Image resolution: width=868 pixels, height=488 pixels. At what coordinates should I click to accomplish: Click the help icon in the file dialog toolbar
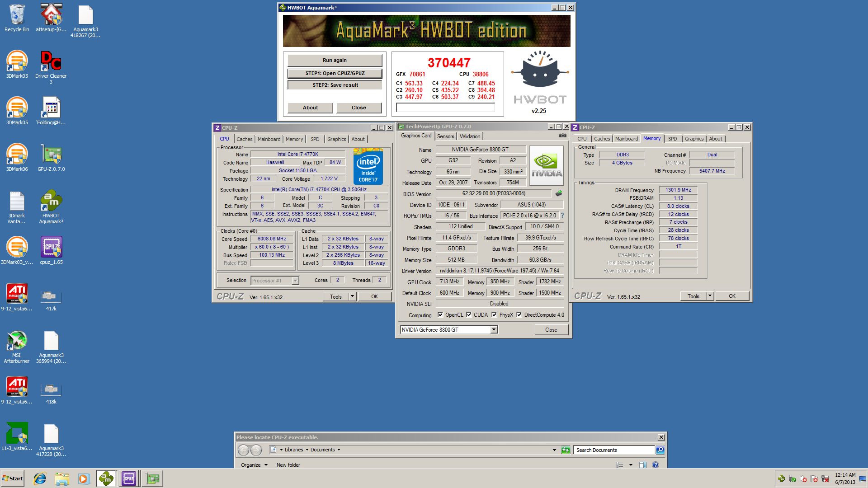[656, 465]
